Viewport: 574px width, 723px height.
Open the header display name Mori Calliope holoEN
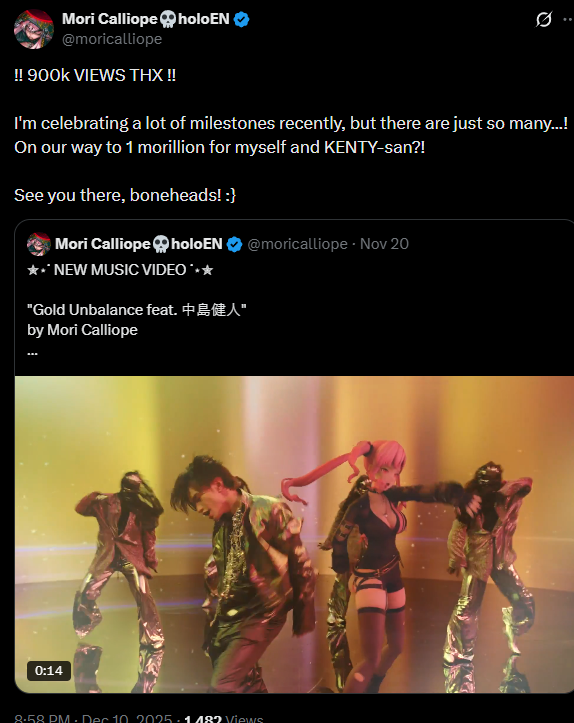coord(146,19)
